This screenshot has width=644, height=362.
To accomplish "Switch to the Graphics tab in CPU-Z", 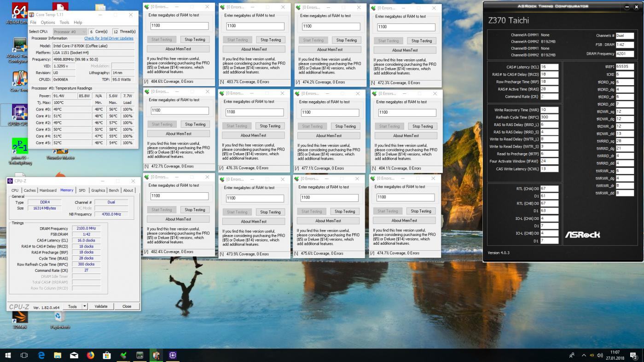I will click(x=98, y=190).
